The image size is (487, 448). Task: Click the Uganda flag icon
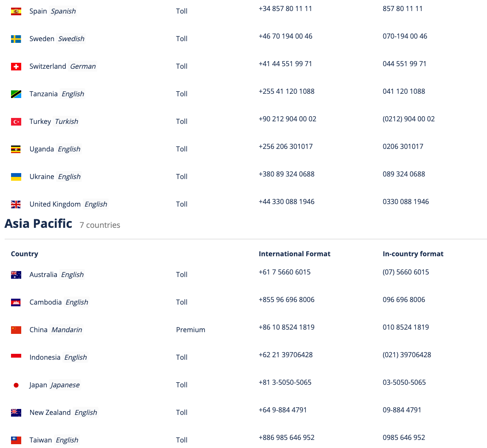pyautogui.click(x=16, y=149)
